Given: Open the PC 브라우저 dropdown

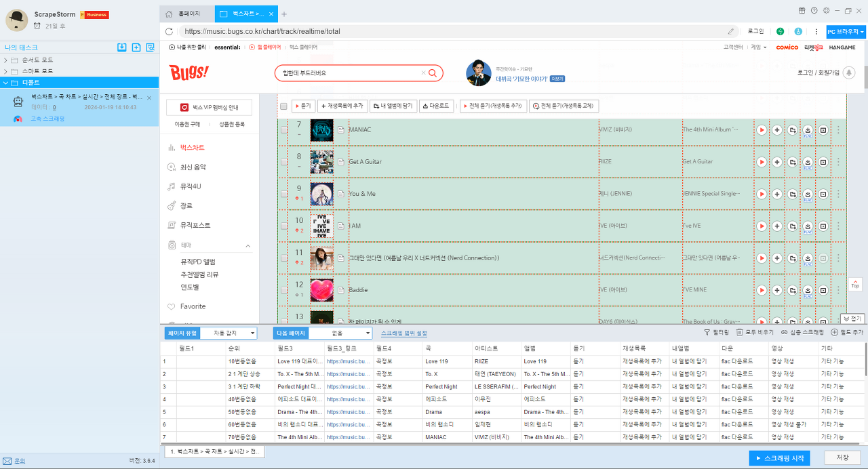Looking at the screenshot, I should (x=845, y=32).
